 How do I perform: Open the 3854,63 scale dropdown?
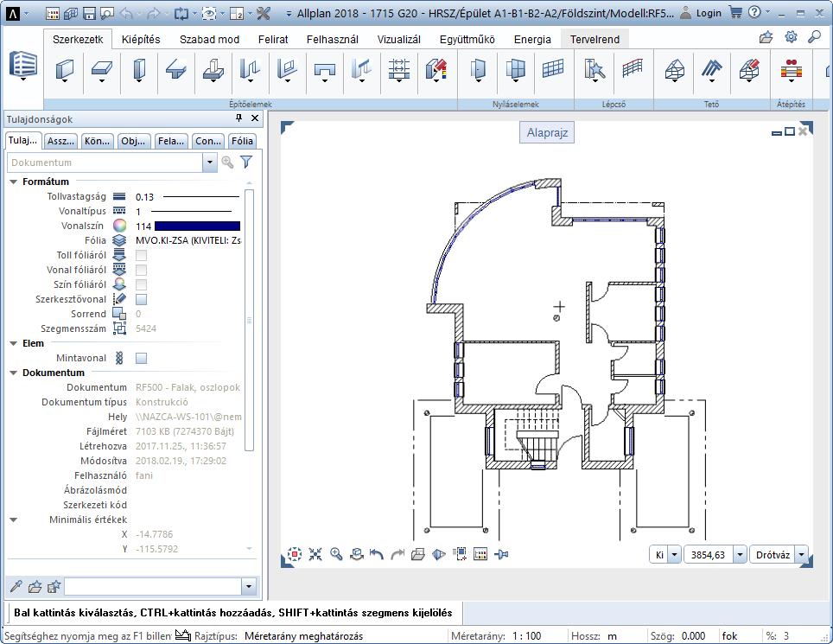(740, 555)
